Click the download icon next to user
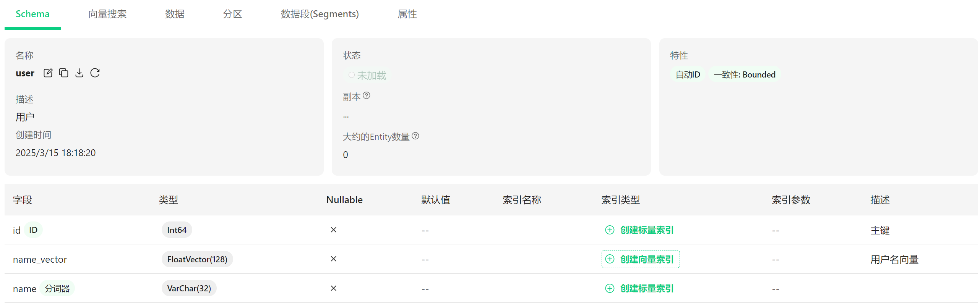 [79, 73]
